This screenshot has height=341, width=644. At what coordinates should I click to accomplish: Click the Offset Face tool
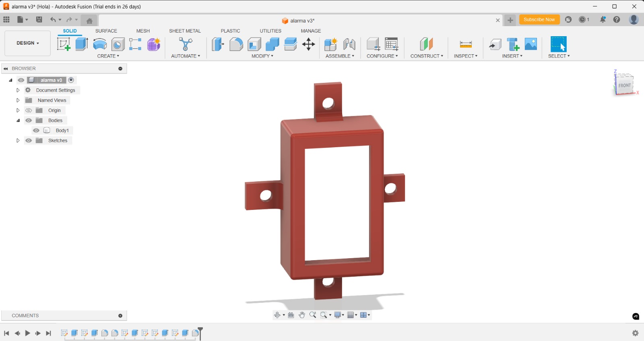(291, 44)
